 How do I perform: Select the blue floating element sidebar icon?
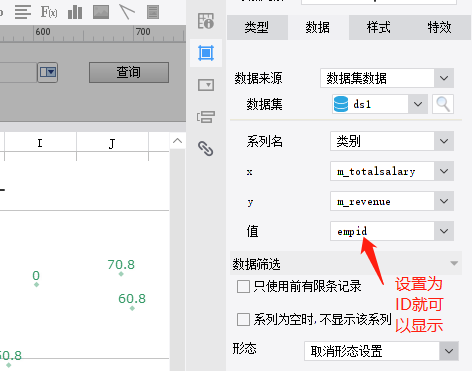point(206,53)
